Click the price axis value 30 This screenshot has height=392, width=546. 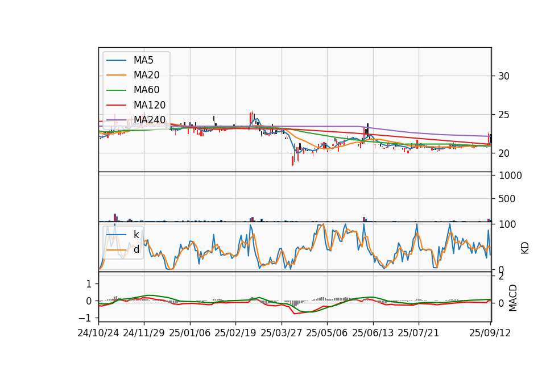(504, 76)
